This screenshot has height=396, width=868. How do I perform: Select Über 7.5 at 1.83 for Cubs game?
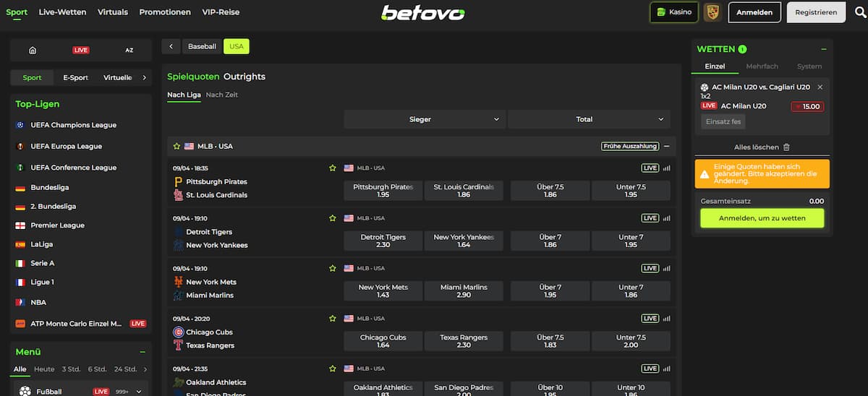point(550,341)
